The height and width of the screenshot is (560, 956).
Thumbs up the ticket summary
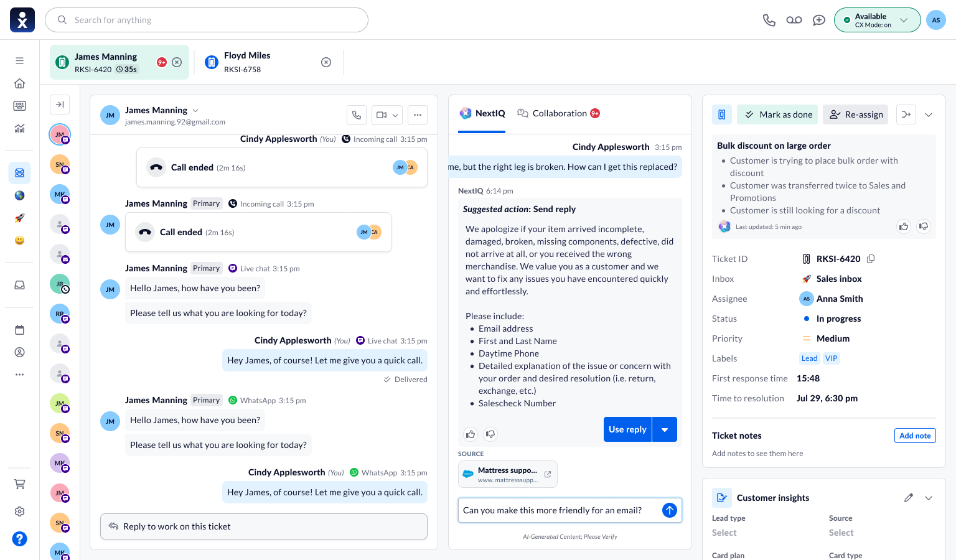[x=904, y=226]
